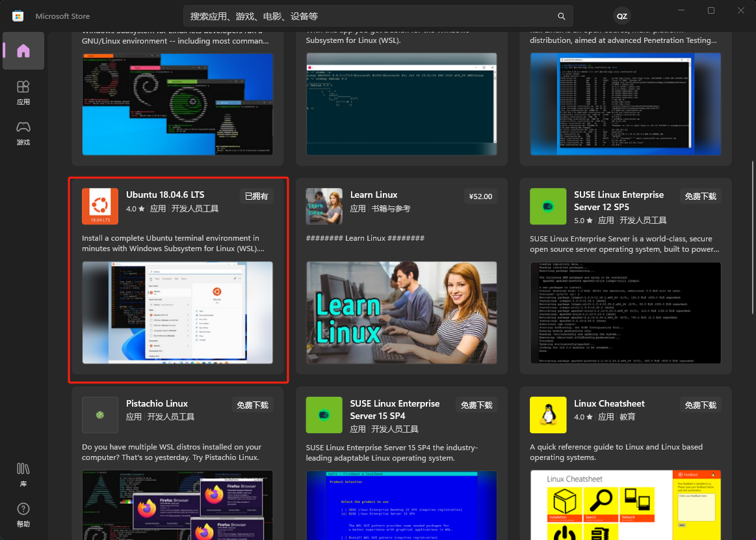This screenshot has width=756, height=540.
Task: Click 免费下载 for SUSE Linux Enterprise Server 12 SP5
Action: [701, 196]
